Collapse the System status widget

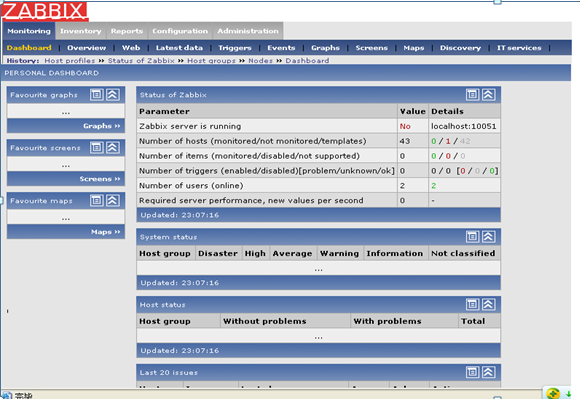(x=489, y=237)
